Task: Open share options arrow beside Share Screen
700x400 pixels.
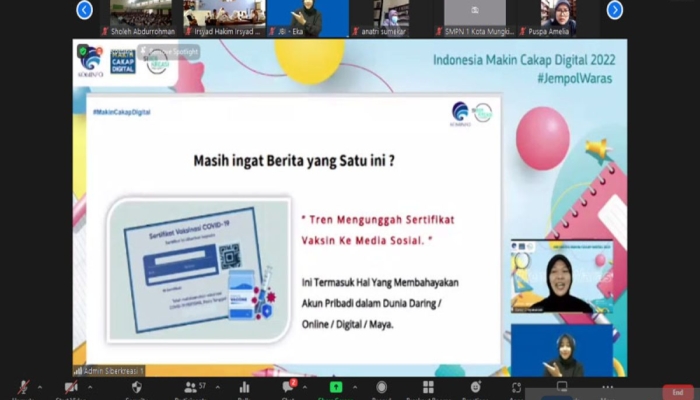Action: 355,387
